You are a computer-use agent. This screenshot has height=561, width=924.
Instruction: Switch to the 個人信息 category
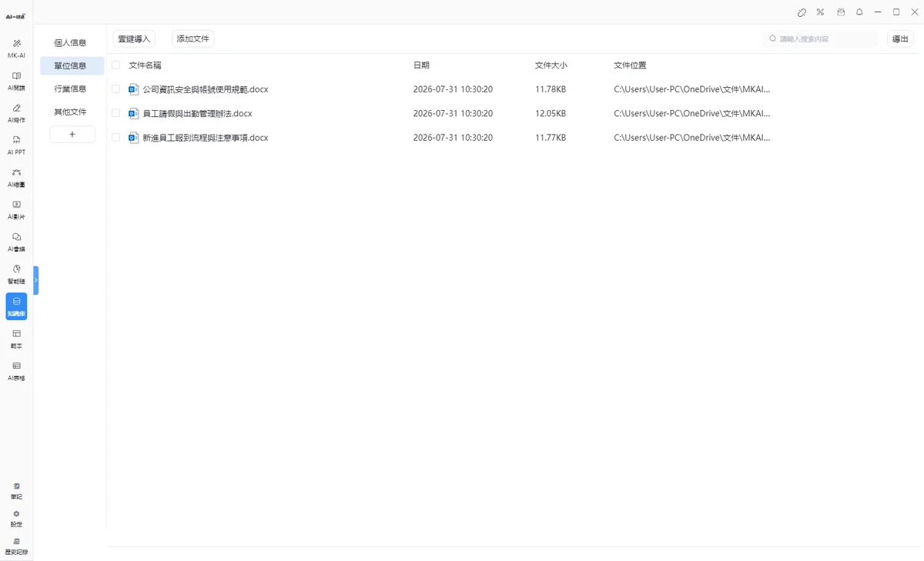70,42
